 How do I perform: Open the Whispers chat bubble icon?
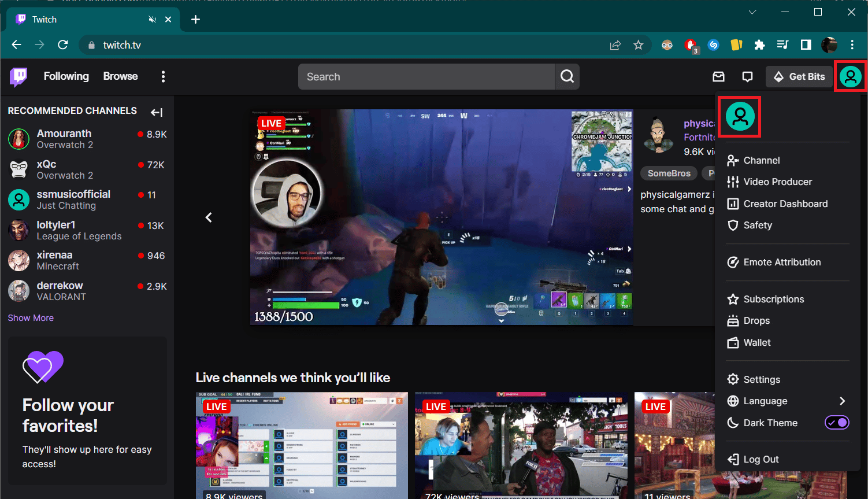747,76
